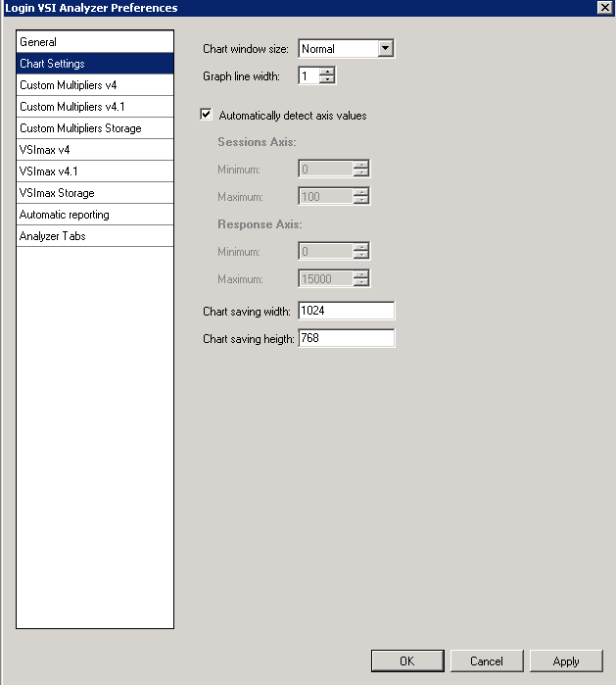Click the Chart saving width field
Image resolution: width=616 pixels, height=685 pixels.
347,311
